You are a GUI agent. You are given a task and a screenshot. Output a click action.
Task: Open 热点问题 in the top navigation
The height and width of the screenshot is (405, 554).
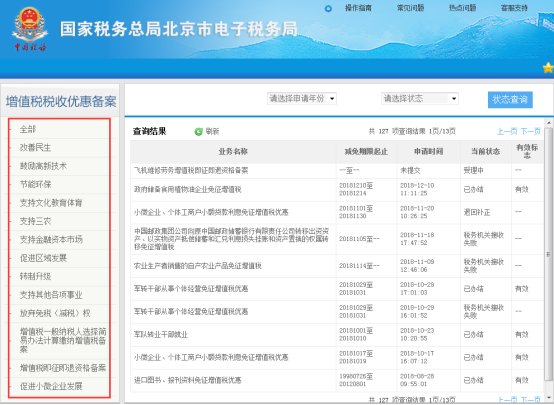[x=462, y=8]
